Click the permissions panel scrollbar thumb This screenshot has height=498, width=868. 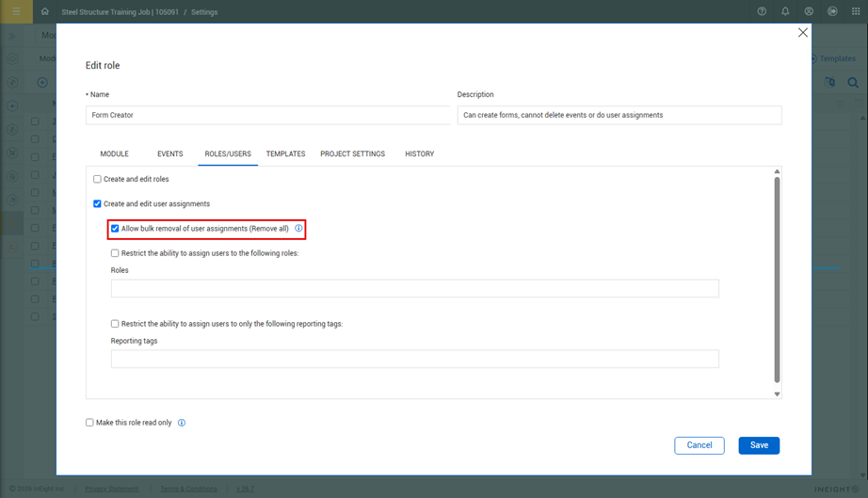point(777,280)
